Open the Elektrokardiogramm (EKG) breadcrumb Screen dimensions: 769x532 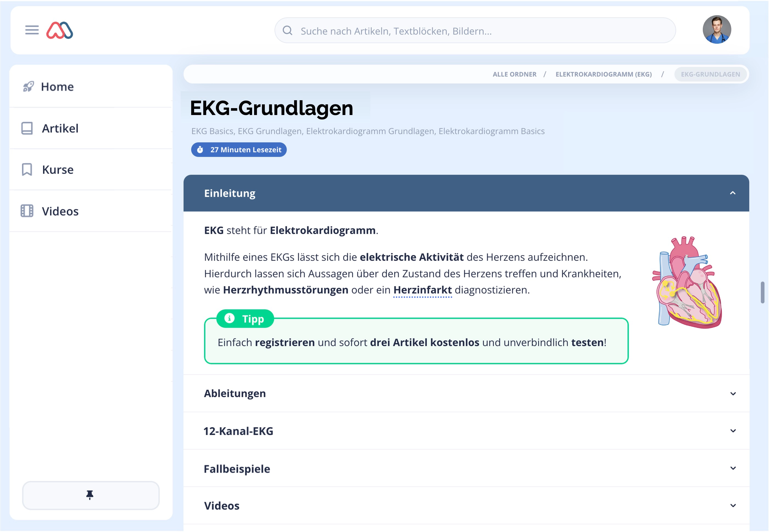pos(604,74)
